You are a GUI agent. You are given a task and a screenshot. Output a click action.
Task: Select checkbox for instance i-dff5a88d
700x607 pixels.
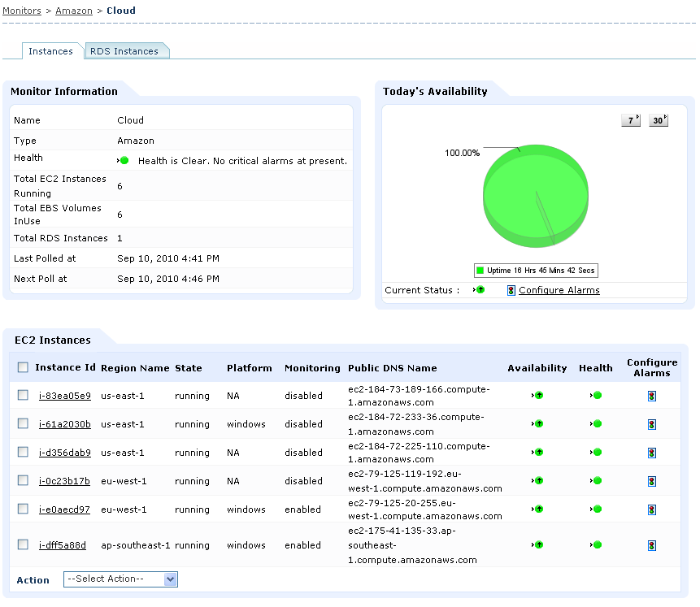coord(23,545)
